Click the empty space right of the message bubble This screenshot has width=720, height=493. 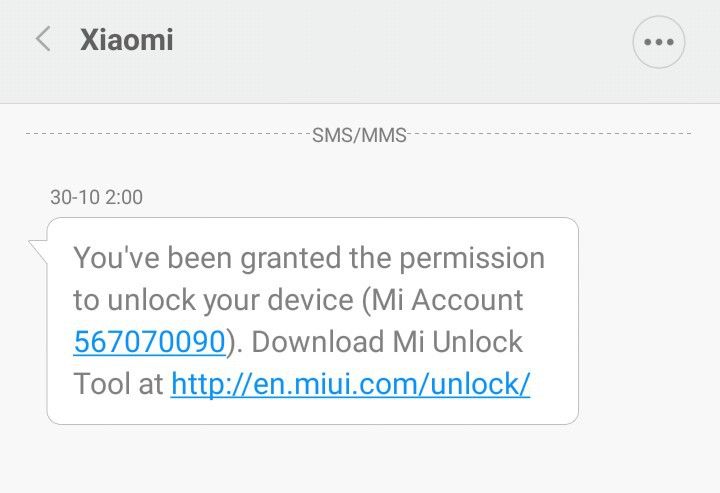(x=648, y=321)
